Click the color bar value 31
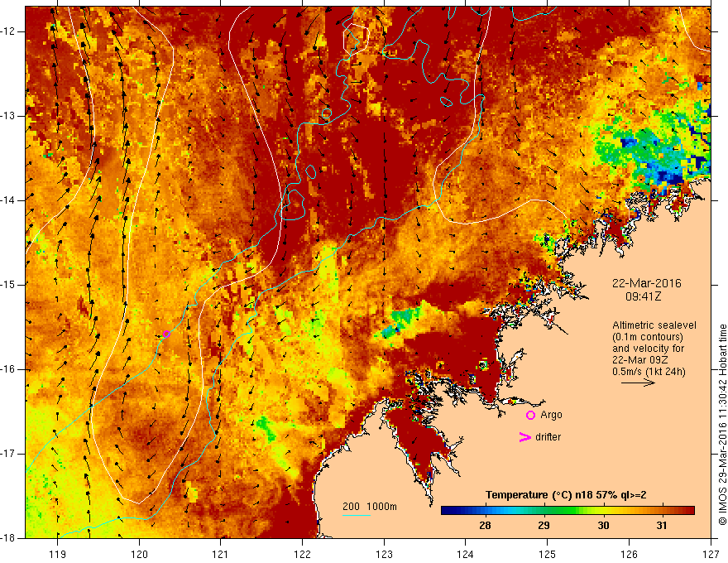Viewport: 728px width, 563px height. point(662,526)
